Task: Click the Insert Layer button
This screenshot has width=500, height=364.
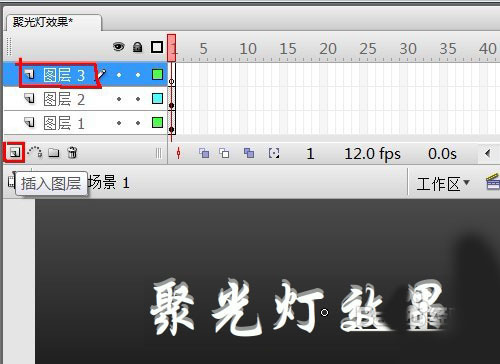Action: pyautogui.click(x=15, y=153)
